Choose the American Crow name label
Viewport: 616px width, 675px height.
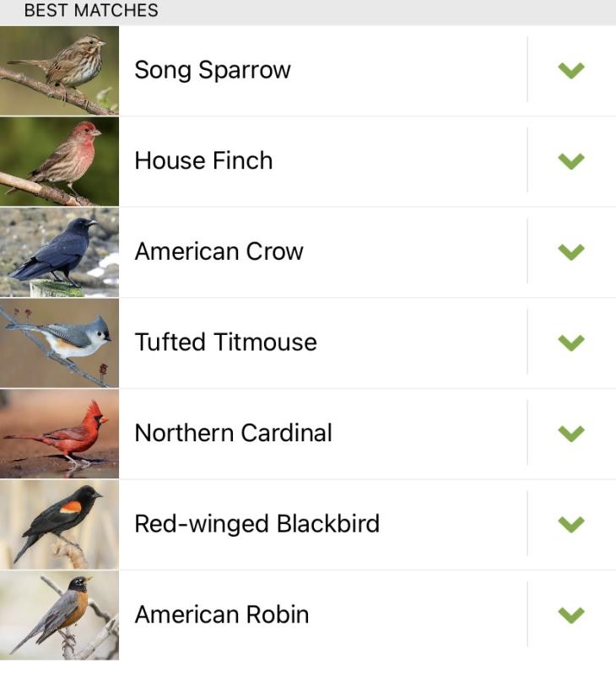point(219,251)
